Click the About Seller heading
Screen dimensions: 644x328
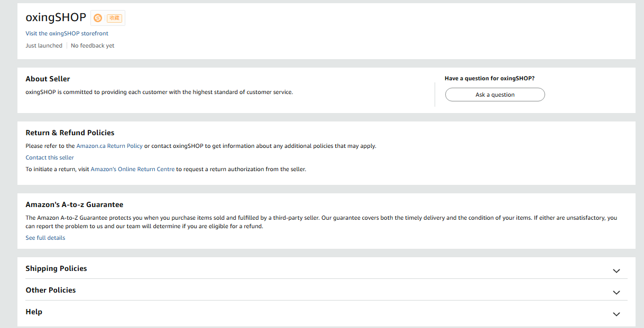tap(48, 79)
